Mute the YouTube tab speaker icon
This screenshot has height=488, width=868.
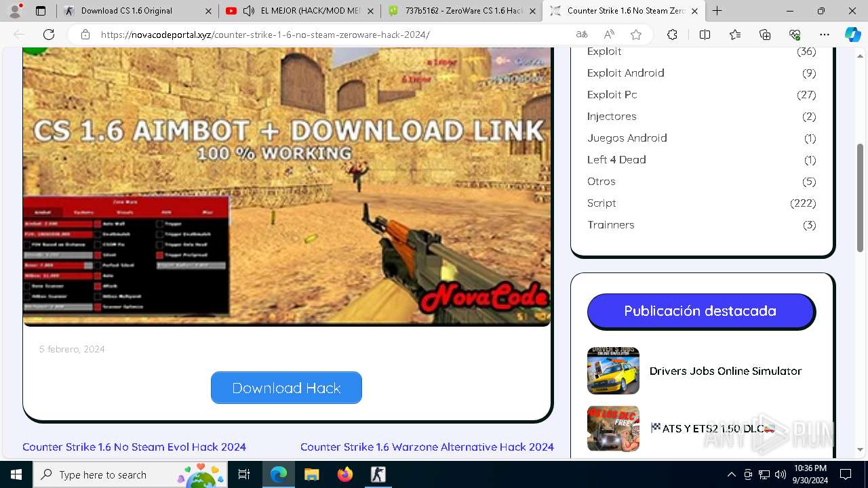pyautogui.click(x=248, y=11)
